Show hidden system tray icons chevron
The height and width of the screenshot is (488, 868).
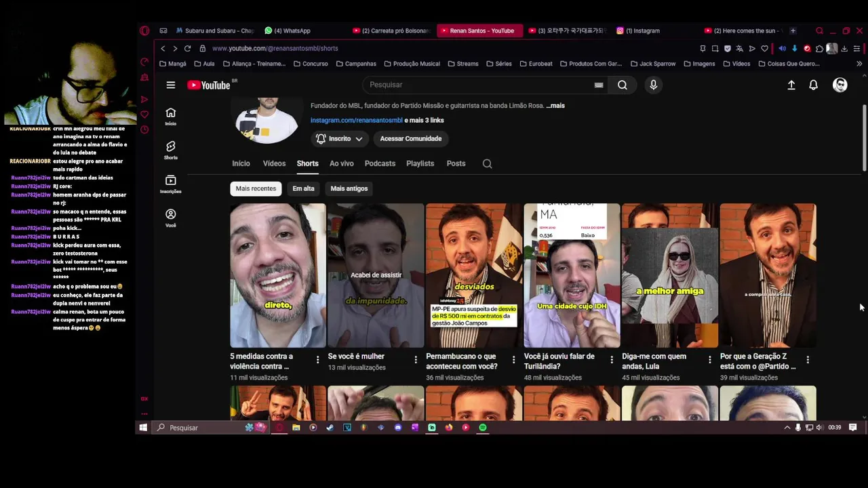tap(787, 428)
